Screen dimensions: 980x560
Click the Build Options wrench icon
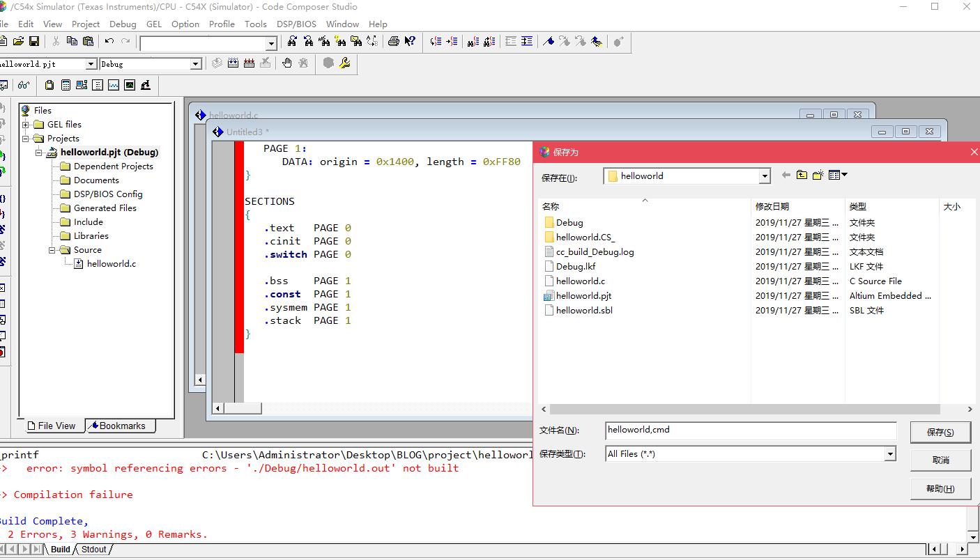coord(344,63)
